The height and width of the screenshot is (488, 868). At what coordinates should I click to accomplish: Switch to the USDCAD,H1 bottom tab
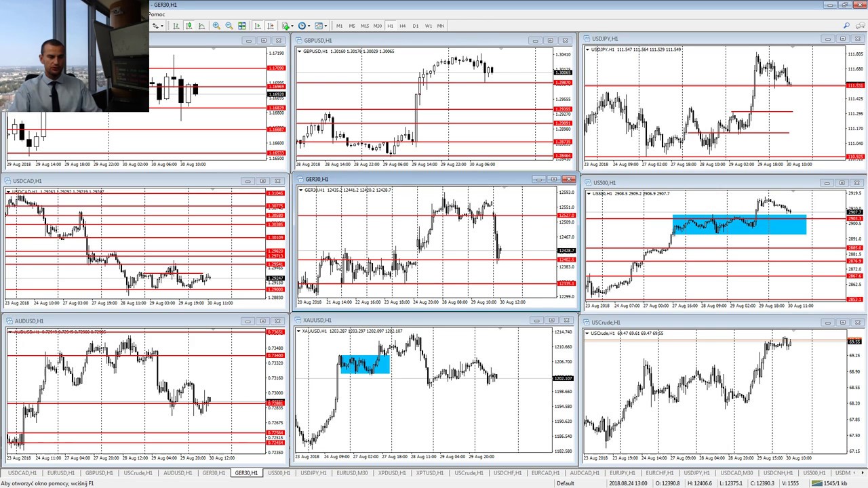[x=22, y=472]
